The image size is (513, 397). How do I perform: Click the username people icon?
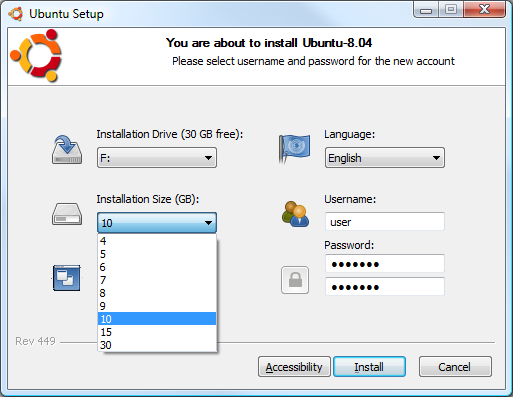click(x=295, y=214)
